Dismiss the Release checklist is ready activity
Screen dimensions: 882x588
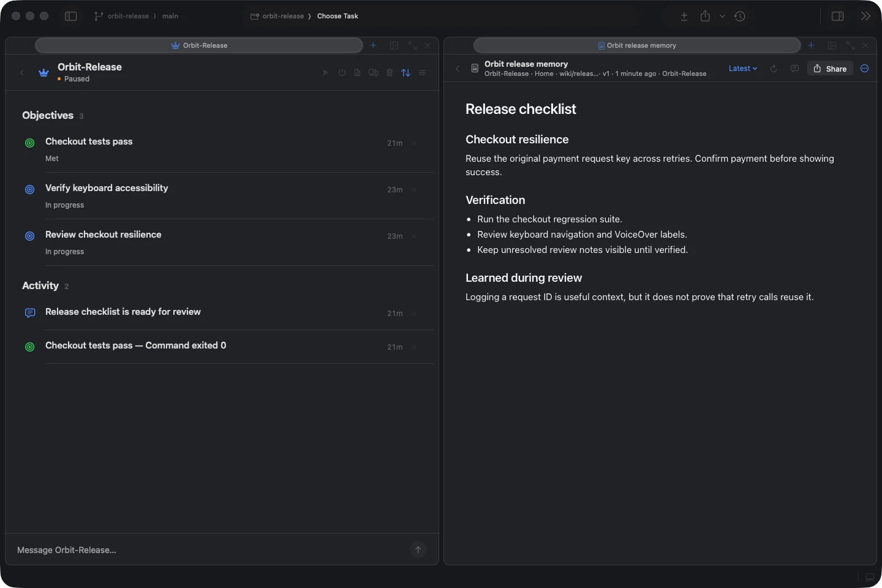(x=414, y=314)
